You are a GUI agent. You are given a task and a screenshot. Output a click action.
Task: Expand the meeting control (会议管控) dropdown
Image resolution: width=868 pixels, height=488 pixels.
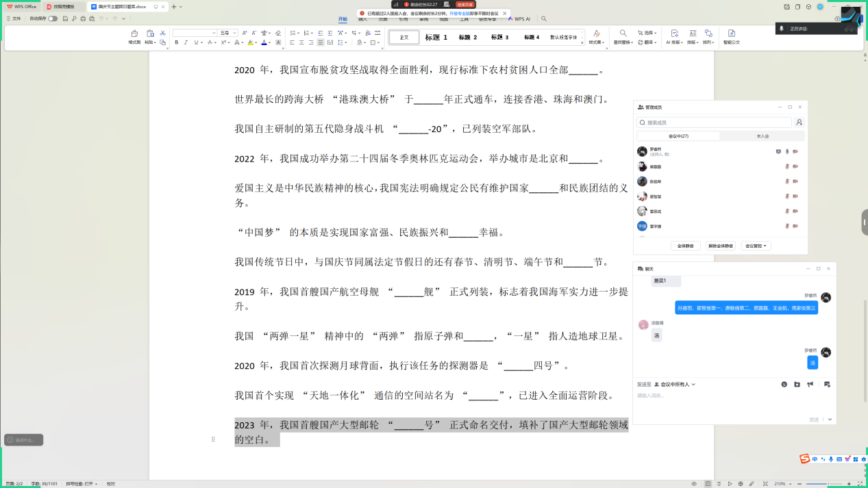(x=757, y=246)
